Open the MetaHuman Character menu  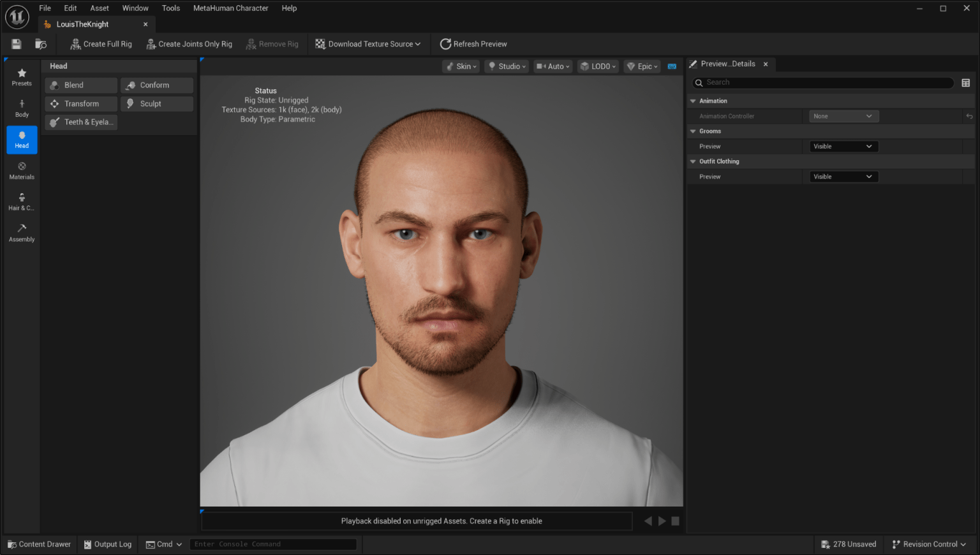(230, 8)
